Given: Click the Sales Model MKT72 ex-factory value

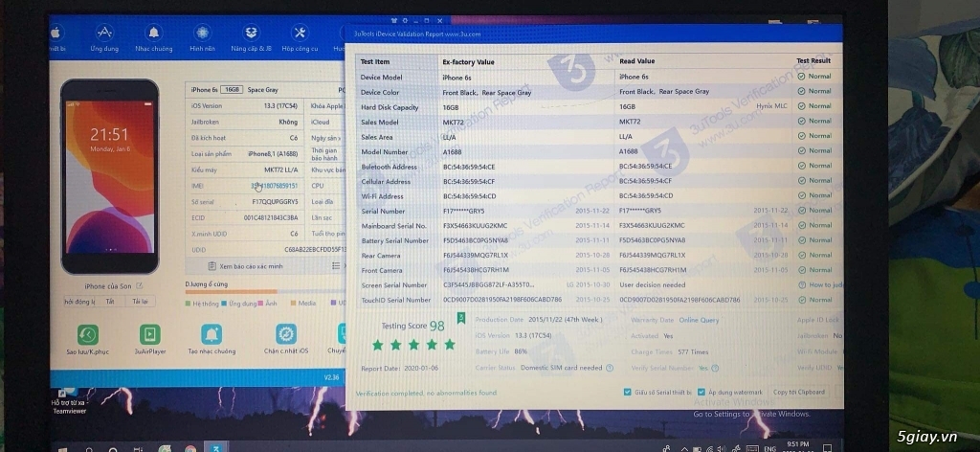Looking at the screenshot, I should tap(454, 123).
